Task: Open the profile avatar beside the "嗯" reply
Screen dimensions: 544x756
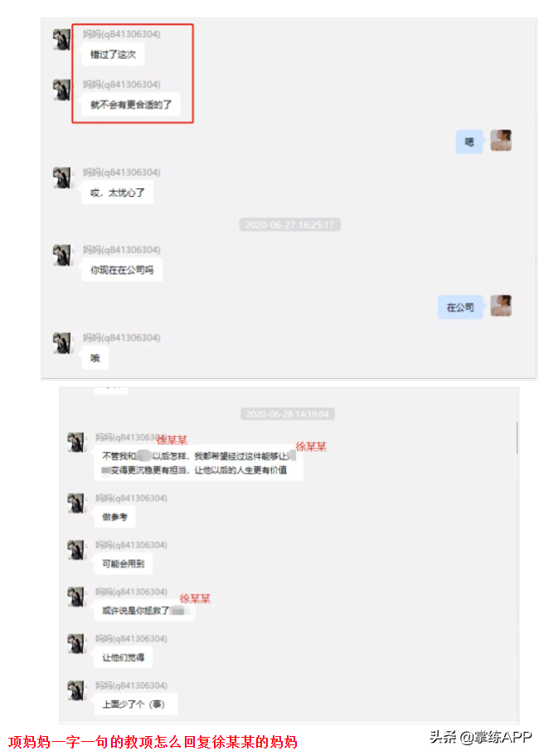Action: coord(501,140)
